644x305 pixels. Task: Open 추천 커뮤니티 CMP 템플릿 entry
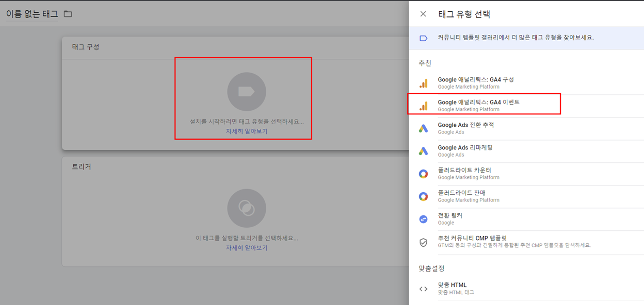[x=526, y=242]
